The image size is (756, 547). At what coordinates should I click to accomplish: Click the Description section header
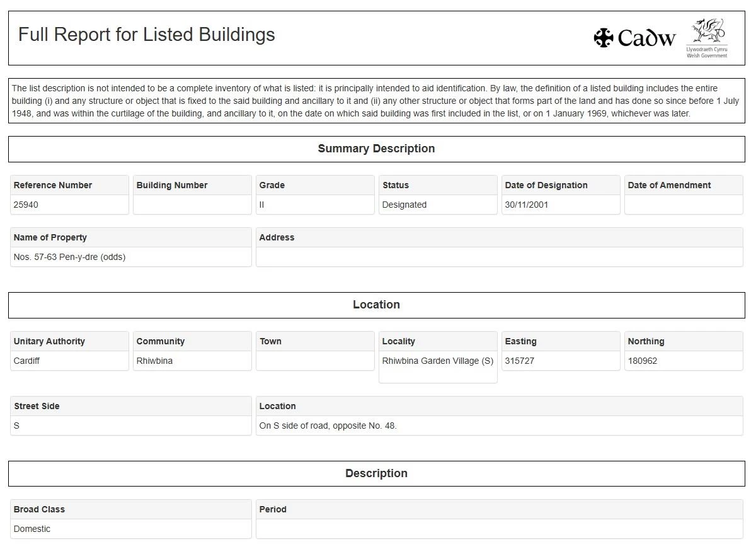tap(376, 474)
